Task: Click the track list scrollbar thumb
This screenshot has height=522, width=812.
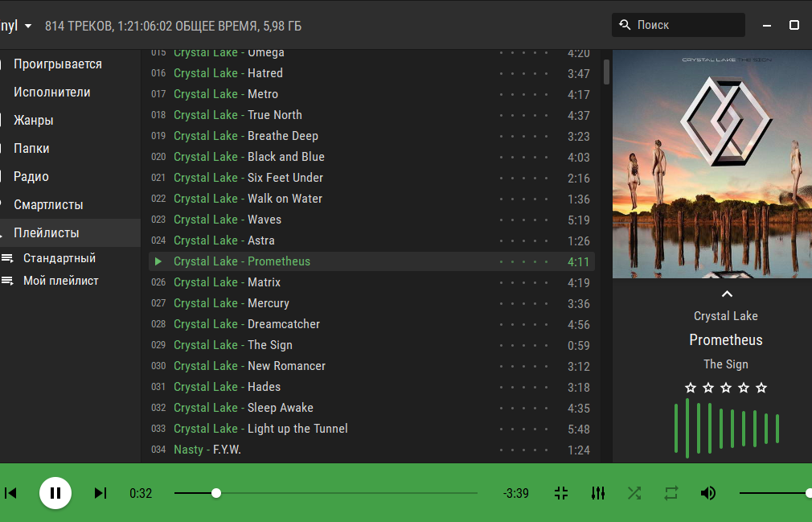Action: (606, 72)
